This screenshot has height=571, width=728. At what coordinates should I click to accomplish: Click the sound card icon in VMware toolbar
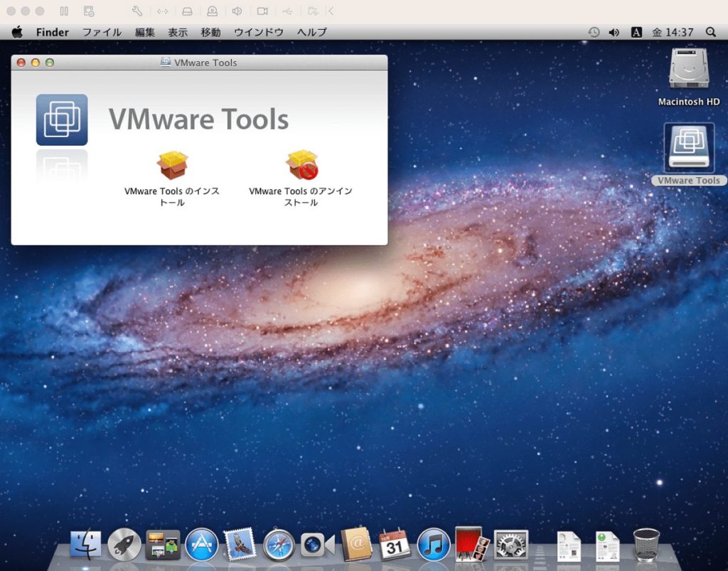(x=237, y=11)
